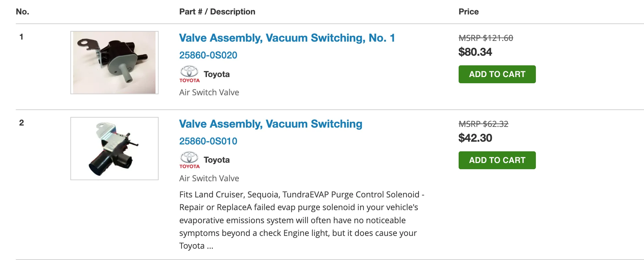Add the $42.30 valve to cart

[x=497, y=160]
